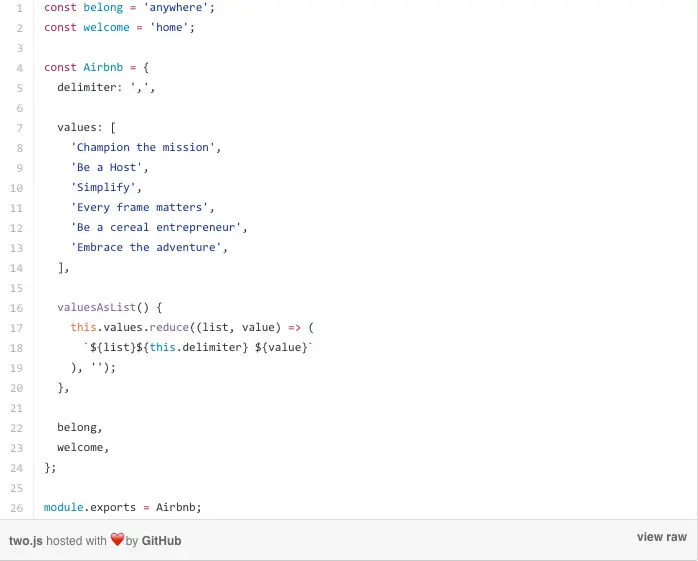Click the 'Every frame matters' string
Screen dimensions: 698x561
(139, 207)
